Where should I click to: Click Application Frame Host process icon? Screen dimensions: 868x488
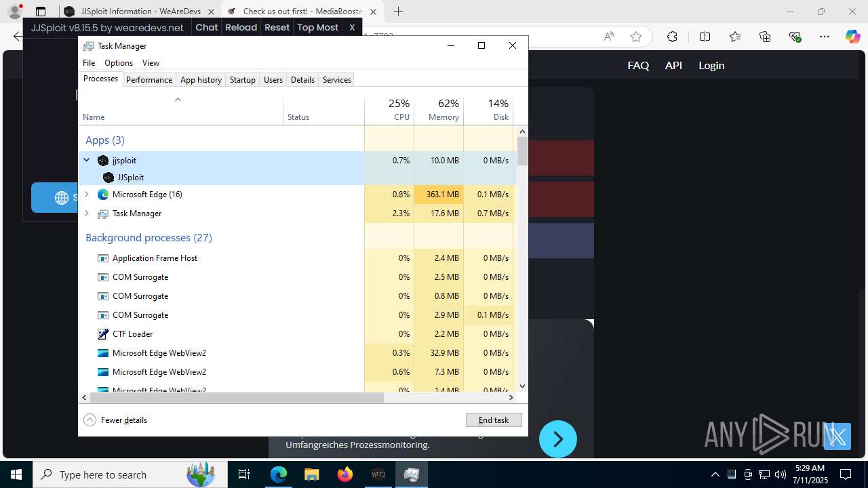[x=103, y=258]
